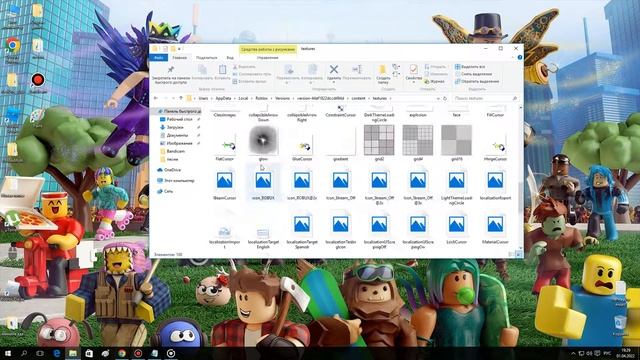Screen dimensions: 640x360
Task: Open the File (Файл) ribbon tab
Action: coord(159,58)
